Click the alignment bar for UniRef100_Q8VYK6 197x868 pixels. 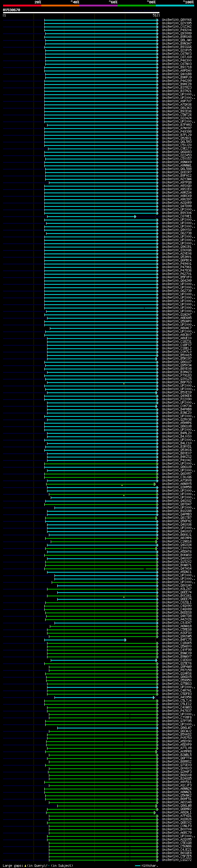click(101, 20)
